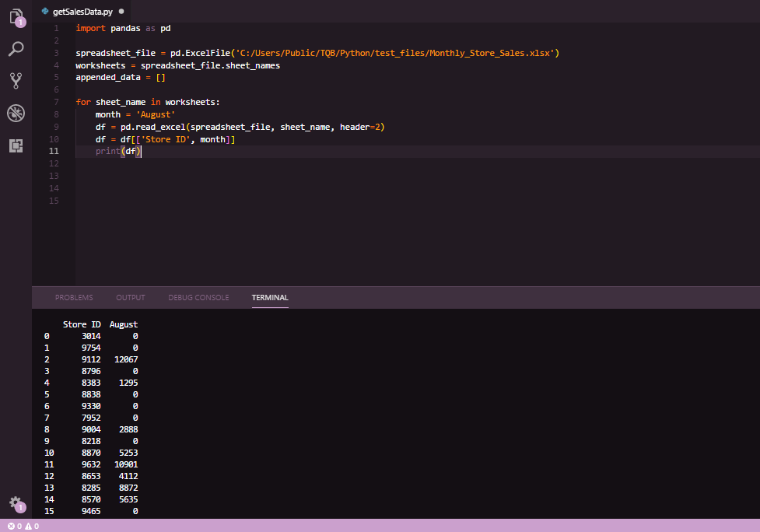Viewport: 760px width, 532px height.
Task: Open the Explorer view in activity bar
Action: pos(16,17)
